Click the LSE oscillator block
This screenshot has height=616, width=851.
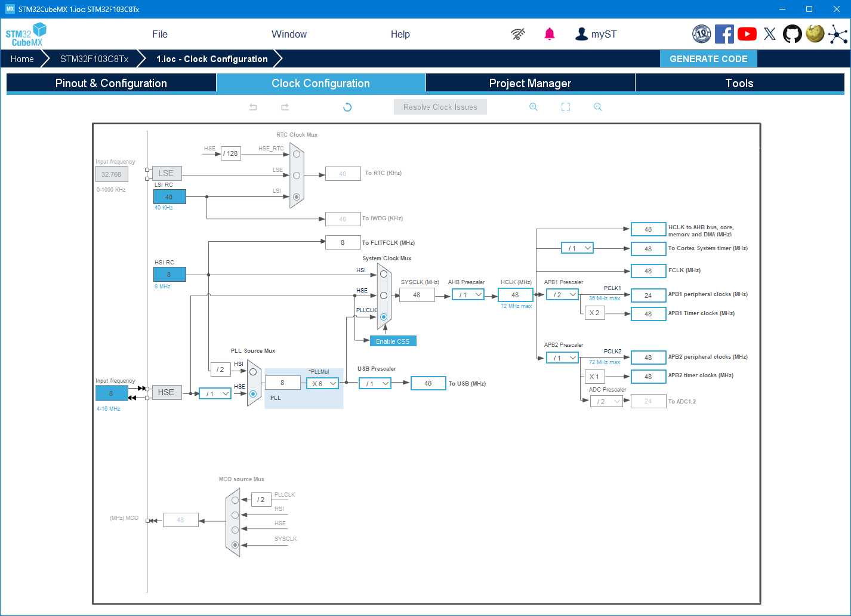166,173
